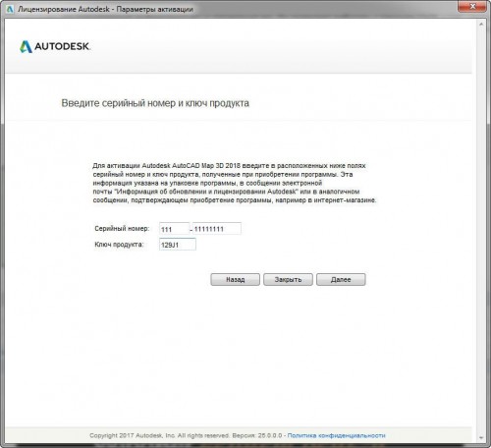
Task: Click the Серийный номер label
Action: click(x=122, y=228)
